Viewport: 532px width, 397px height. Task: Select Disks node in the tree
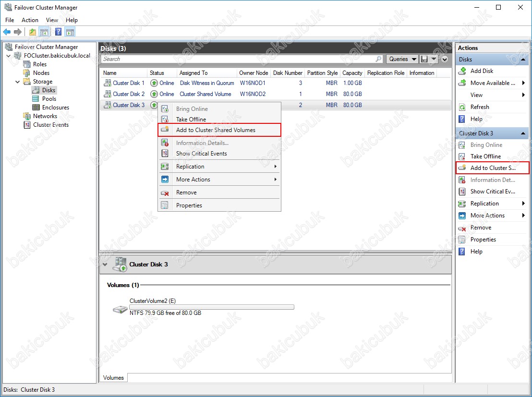tap(48, 90)
